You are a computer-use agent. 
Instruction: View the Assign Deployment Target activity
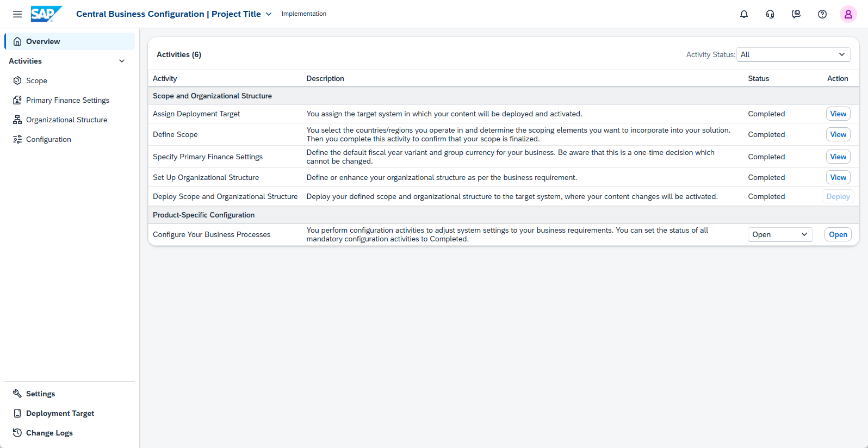tap(838, 114)
